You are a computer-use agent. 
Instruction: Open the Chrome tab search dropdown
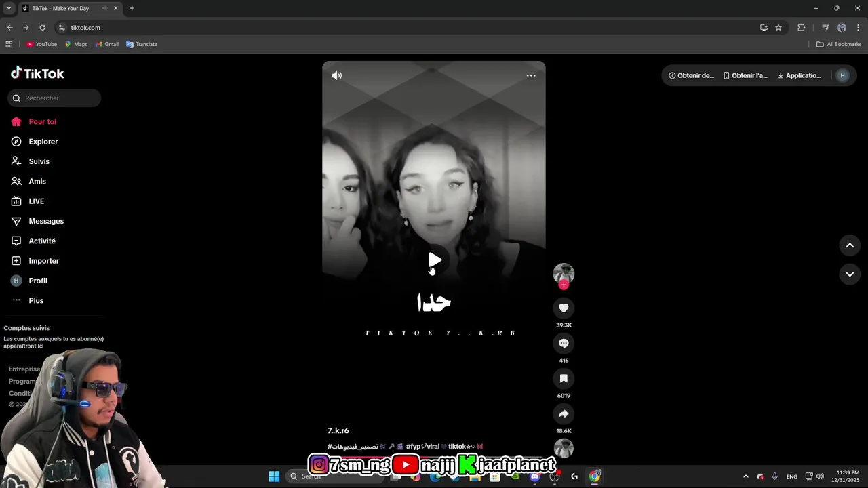tap(9, 8)
